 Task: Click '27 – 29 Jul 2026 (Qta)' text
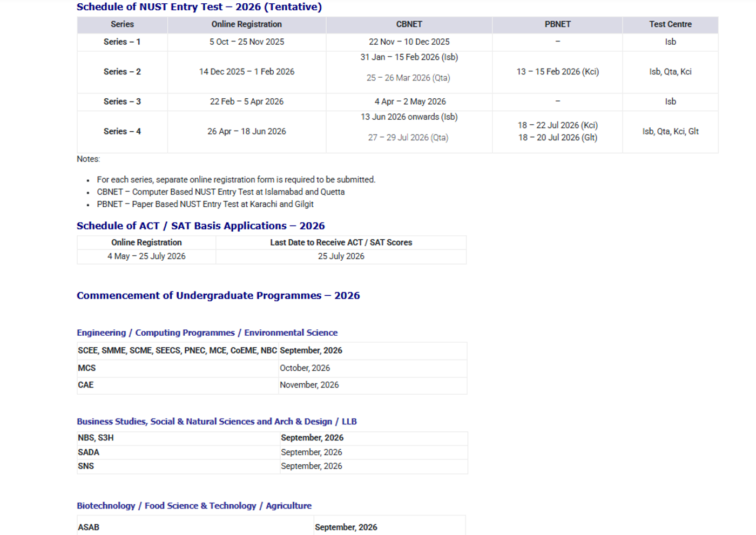tap(408, 138)
